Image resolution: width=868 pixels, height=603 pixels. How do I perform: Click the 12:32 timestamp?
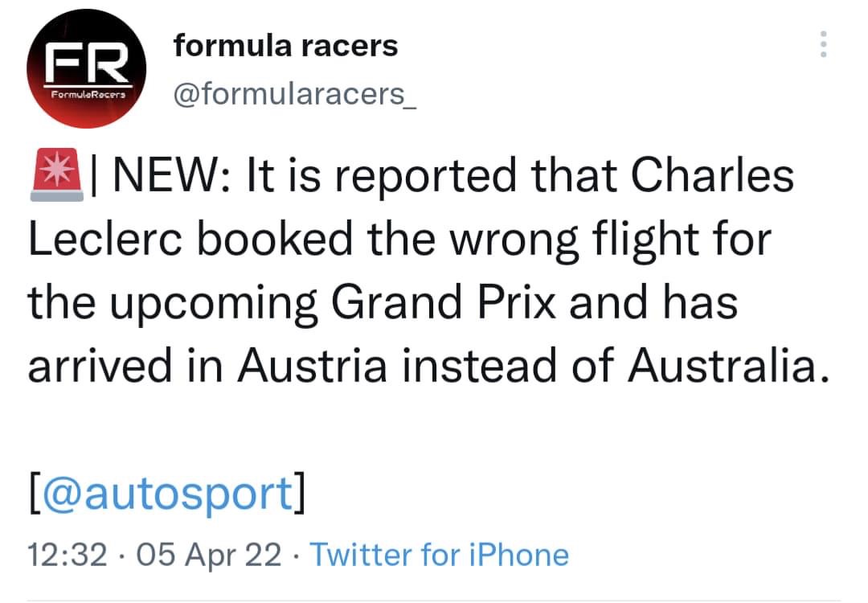pos(68,555)
